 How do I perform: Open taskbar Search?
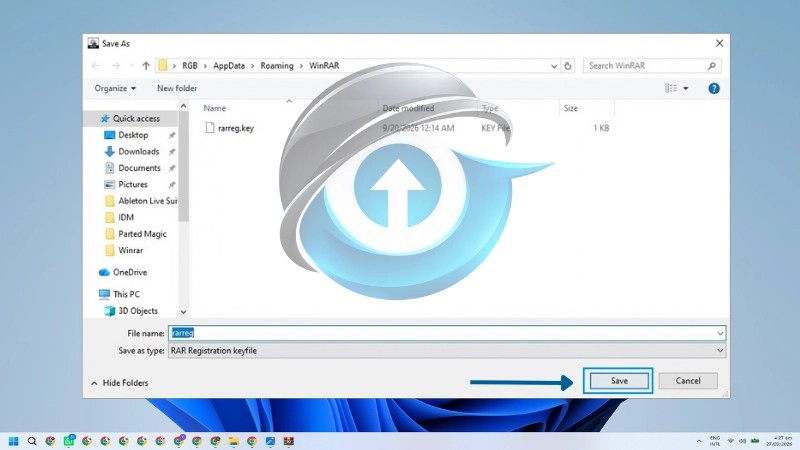tap(32, 441)
